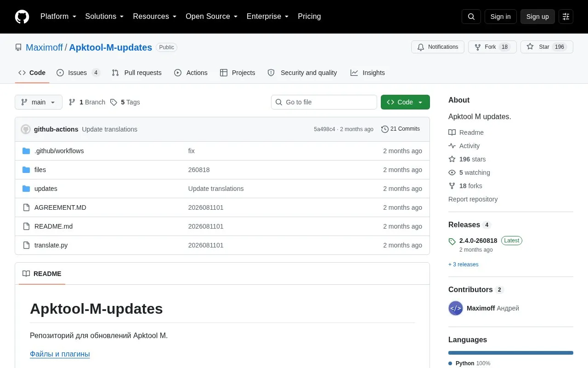Click the commits history clock icon
The image size is (588, 368).
pyautogui.click(x=385, y=129)
